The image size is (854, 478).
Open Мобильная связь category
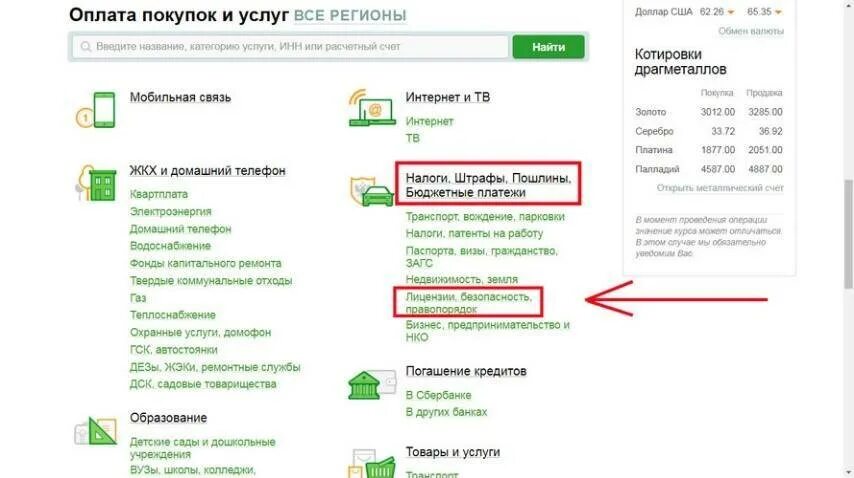tap(180, 97)
